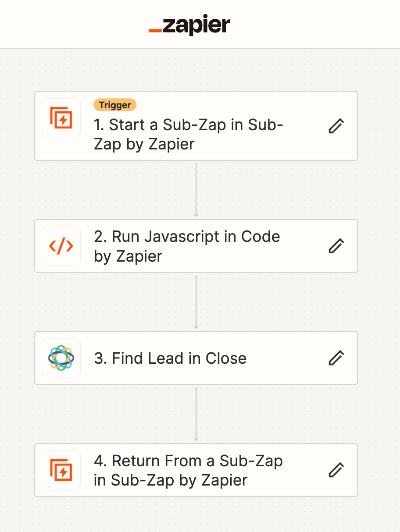Select the edit pencil for Find Lead step
Image resolution: width=400 pixels, height=532 pixels.
pos(336,358)
